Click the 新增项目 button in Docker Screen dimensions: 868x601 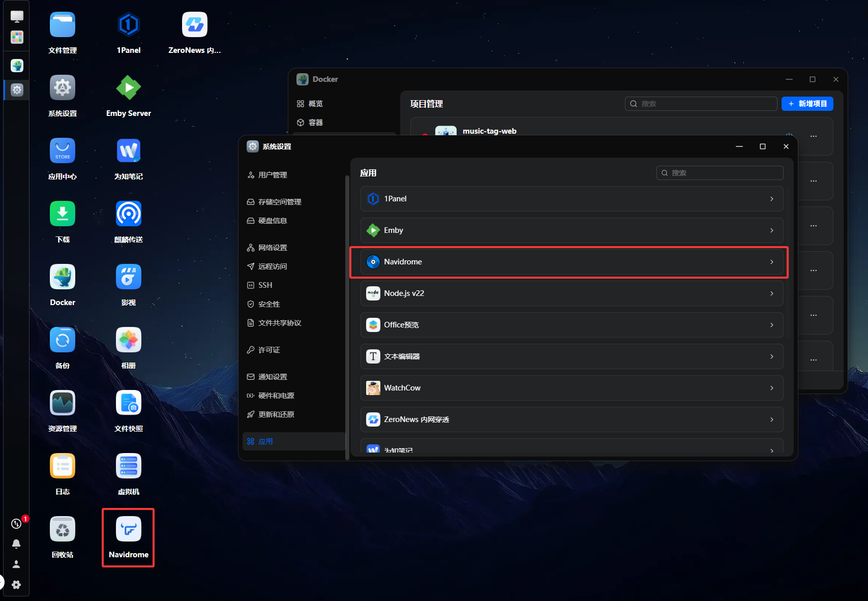[807, 104]
